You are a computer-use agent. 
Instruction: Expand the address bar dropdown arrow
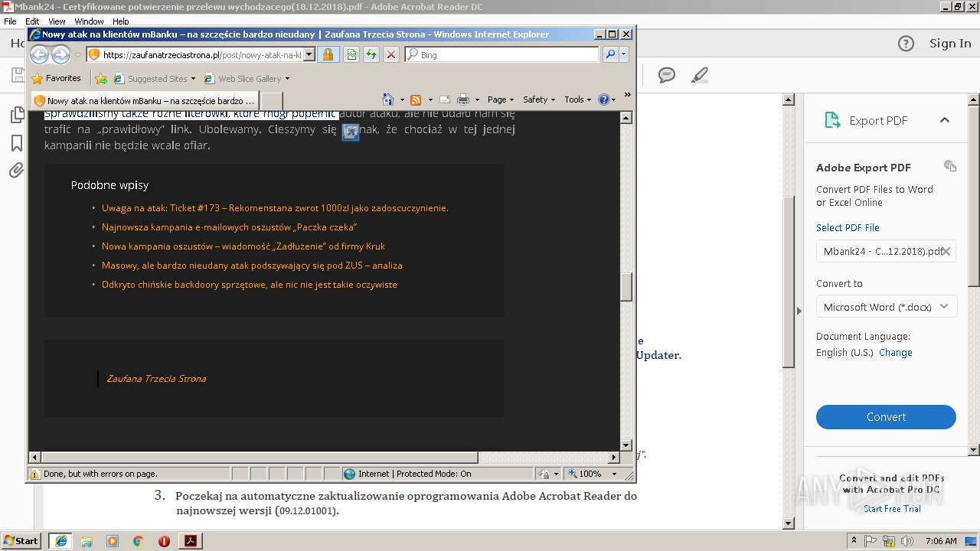coord(309,54)
